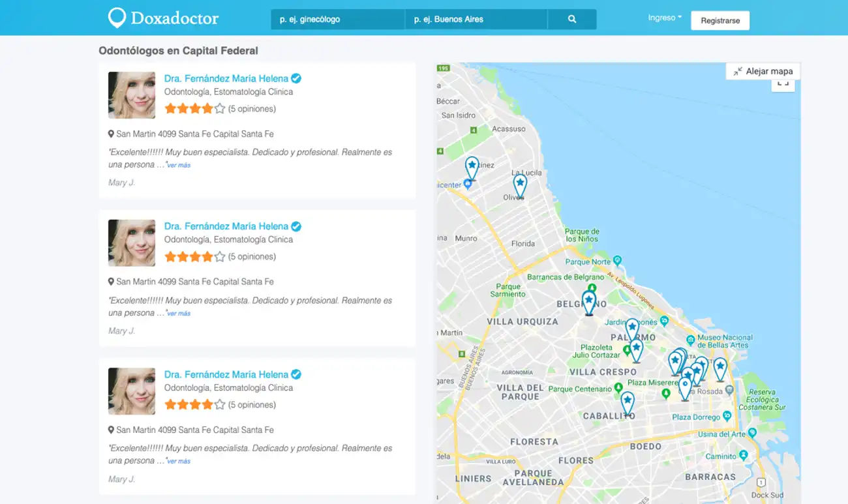Click the search magnifier button
This screenshot has width=848, height=504.
572,20
